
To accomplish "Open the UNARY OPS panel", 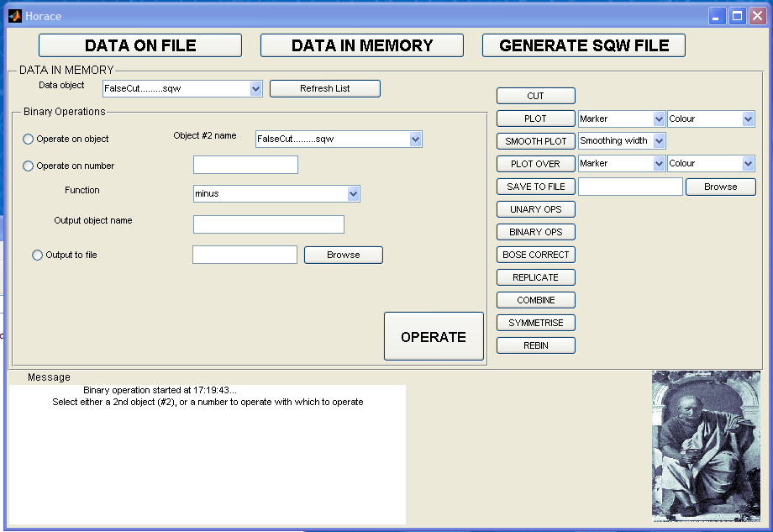I will pos(536,209).
